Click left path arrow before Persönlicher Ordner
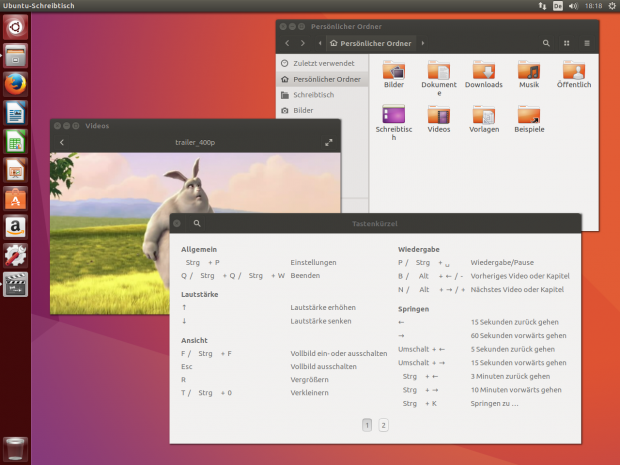This screenshot has width=620, height=465. pyautogui.click(x=320, y=43)
